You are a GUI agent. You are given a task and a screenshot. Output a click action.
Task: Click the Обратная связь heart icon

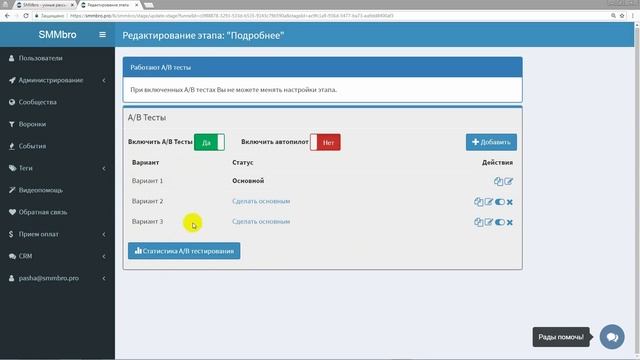click(x=12, y=212)
